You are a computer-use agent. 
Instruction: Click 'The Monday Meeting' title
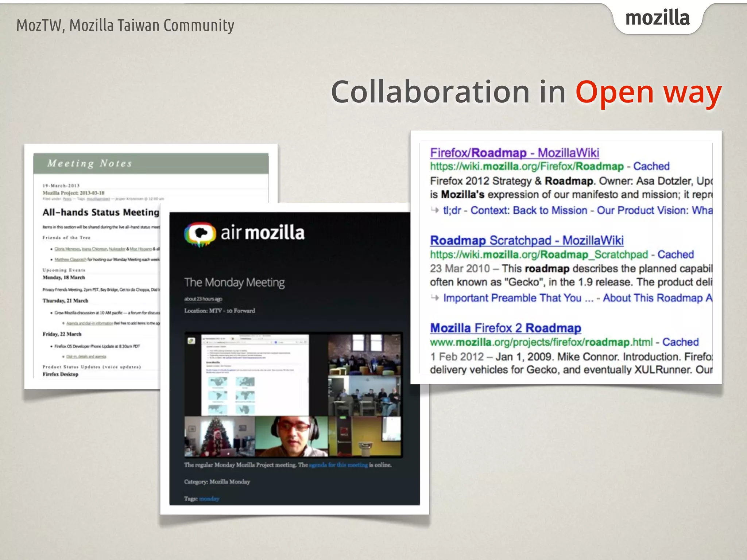tap(235, 283)
